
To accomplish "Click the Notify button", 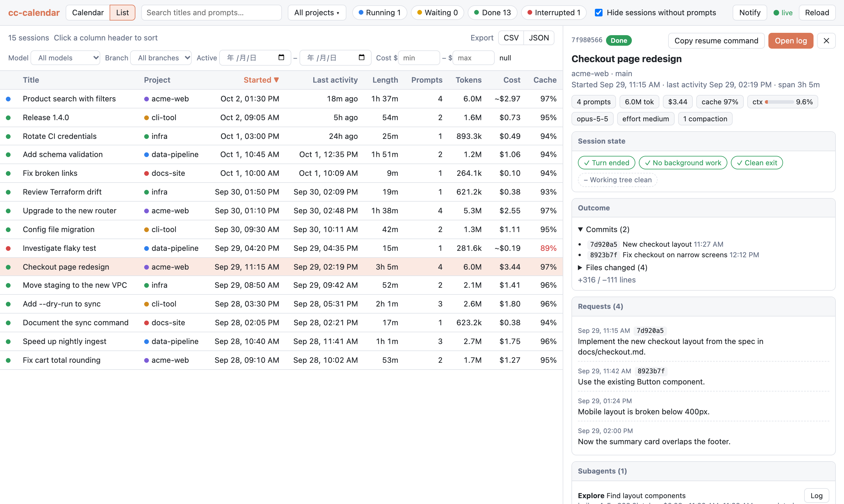I will (750, 13).
